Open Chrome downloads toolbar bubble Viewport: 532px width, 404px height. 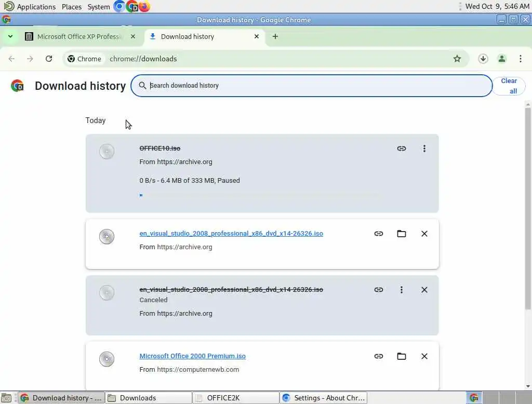pyautogui.click(x=483, y=59)
